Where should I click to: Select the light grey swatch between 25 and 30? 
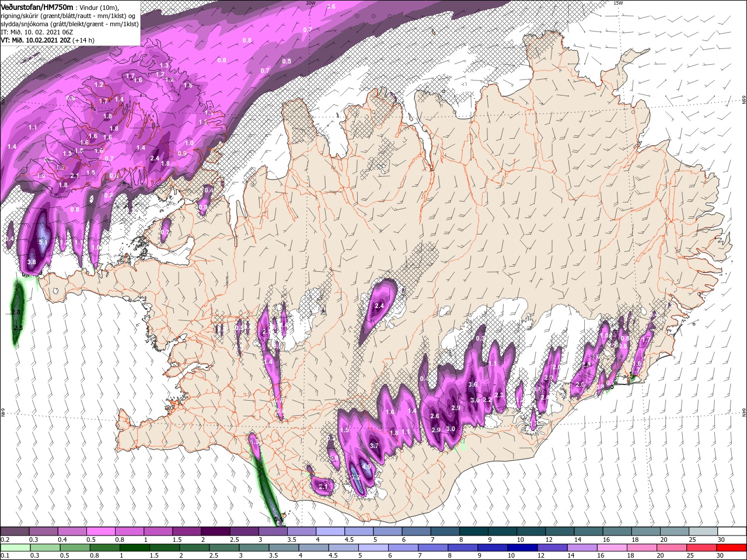(703, 531)
